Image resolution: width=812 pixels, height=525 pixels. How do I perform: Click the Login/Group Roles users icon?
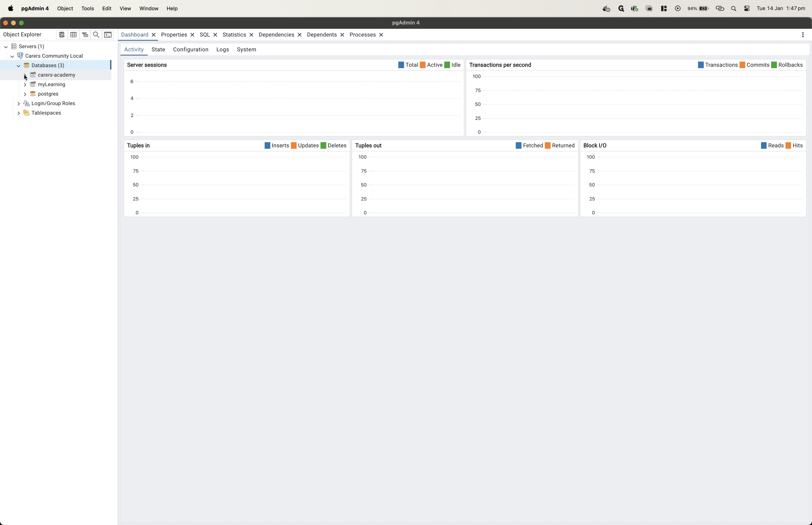(x=26, y=103)
